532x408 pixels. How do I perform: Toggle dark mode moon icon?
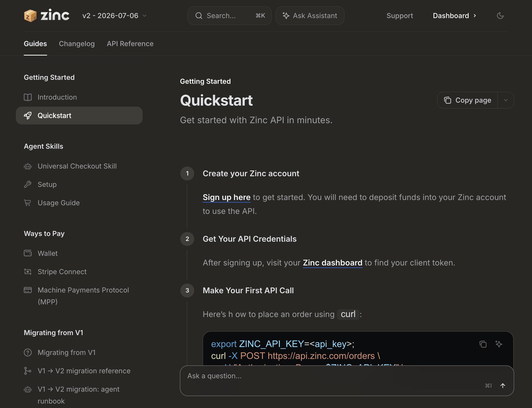tap(500, 16)
